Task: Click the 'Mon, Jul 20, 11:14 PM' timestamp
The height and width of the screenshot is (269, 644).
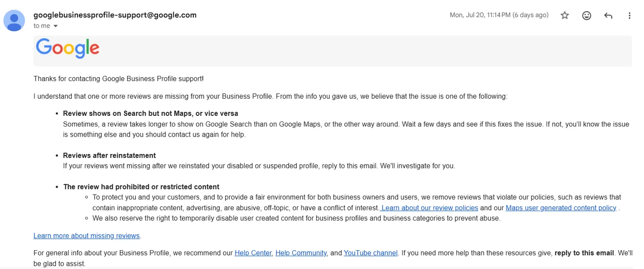Action: 499,15
